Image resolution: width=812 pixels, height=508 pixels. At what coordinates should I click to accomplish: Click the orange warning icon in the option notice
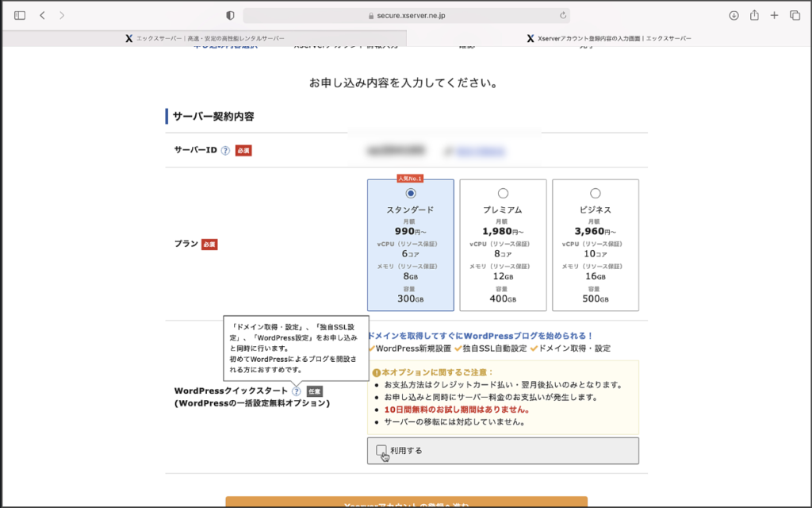377,373
